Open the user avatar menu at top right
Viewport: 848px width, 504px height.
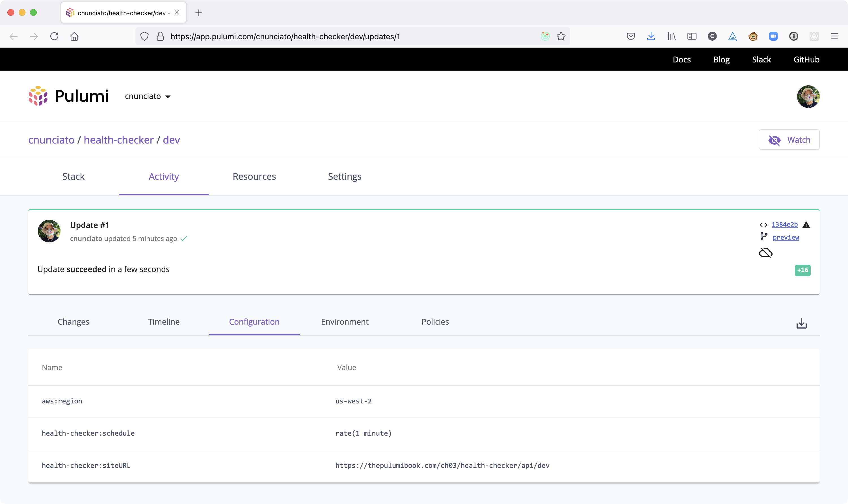point(808,96)
